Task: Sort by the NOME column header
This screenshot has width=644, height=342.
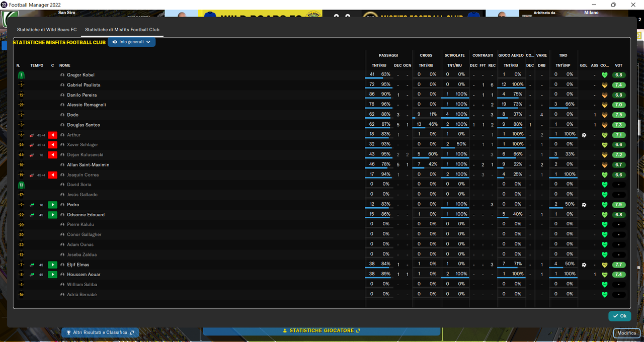Action: [65, 65]
